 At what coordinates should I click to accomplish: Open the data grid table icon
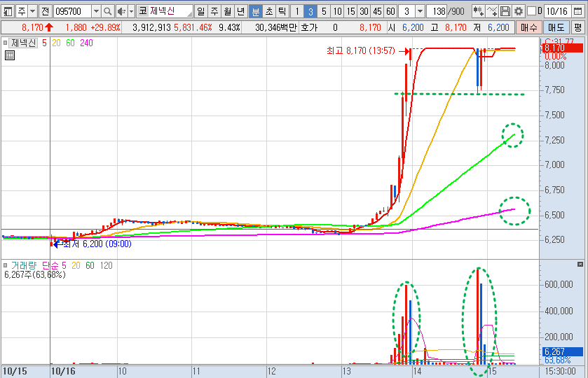tap(10, 55)
